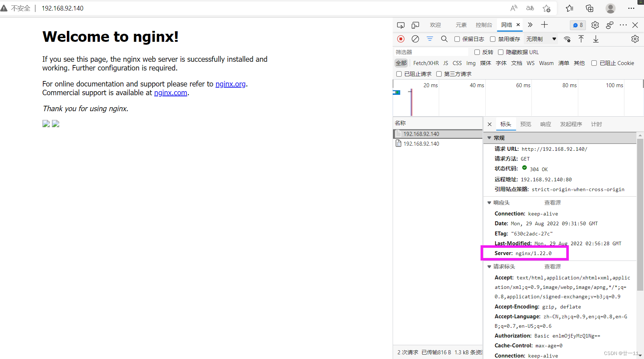This screenshot has height=359, width=644.
Task: Click the browser profile avatar
Action: (x=611, y=8)
